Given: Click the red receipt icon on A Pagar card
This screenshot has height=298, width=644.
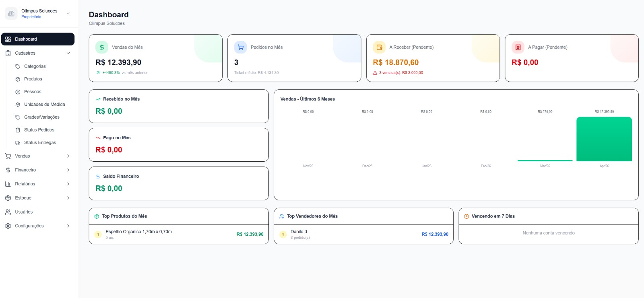Looking at the screenshot, I should [518, 47].
